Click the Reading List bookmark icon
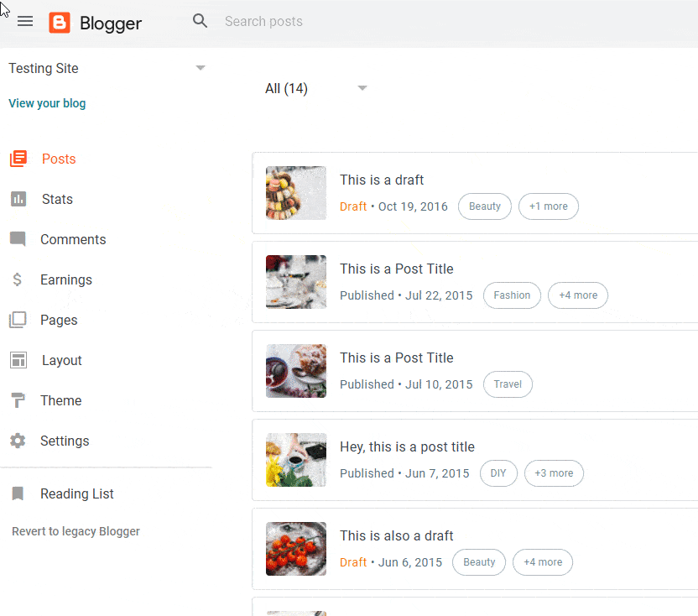This screenshot has height=616, width=698. click(x=18, y=493)
